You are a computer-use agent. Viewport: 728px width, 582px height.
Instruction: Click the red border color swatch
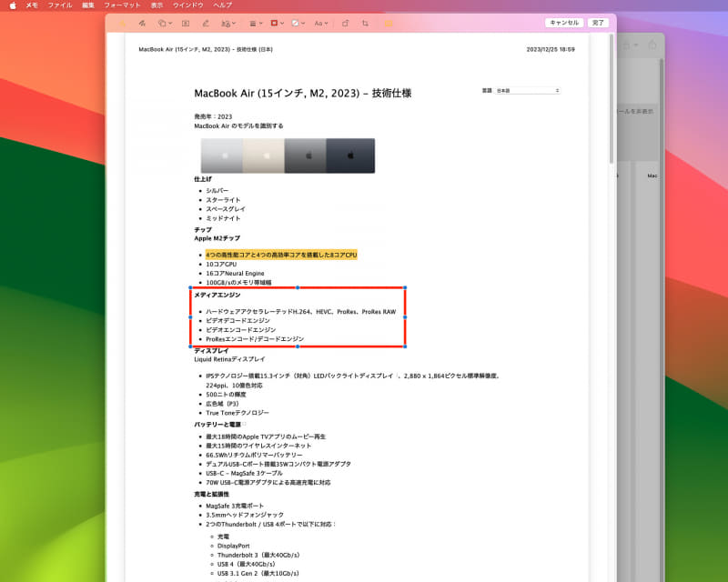[274, 25]
